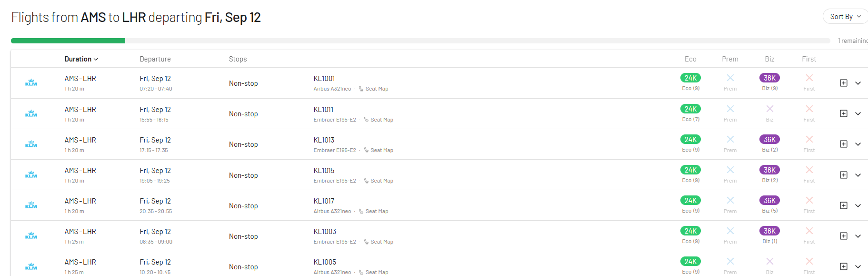Click the plus-square icon on KL1001 row
Viewport: 868px width, 276px height.
point(843,83)
